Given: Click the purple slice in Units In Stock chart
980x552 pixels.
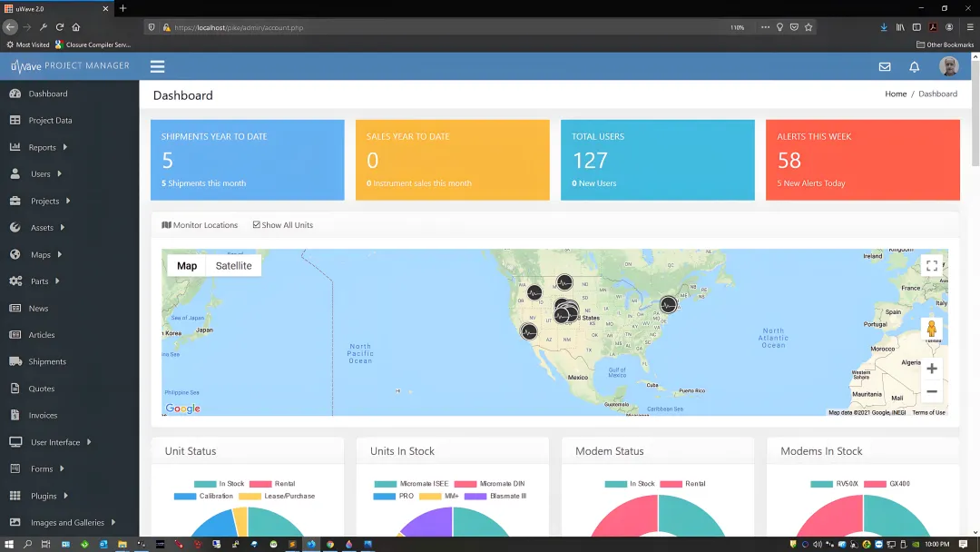Looking at the screenshot, I should coord(430,522).
